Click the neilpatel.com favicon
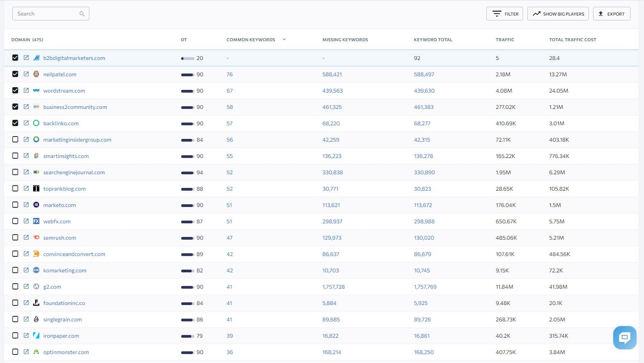 pyautogui.click(x=36, y=74)
